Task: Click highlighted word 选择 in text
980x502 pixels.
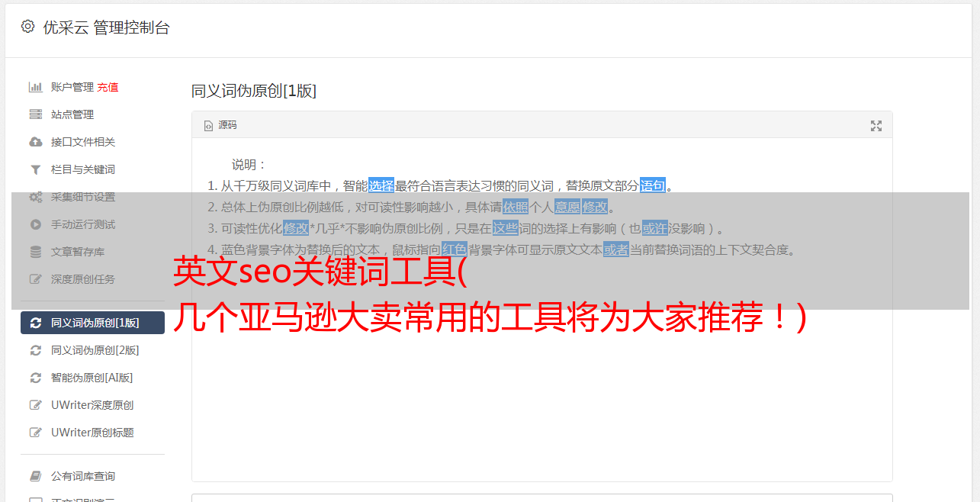Action: [x=381, y=185]
